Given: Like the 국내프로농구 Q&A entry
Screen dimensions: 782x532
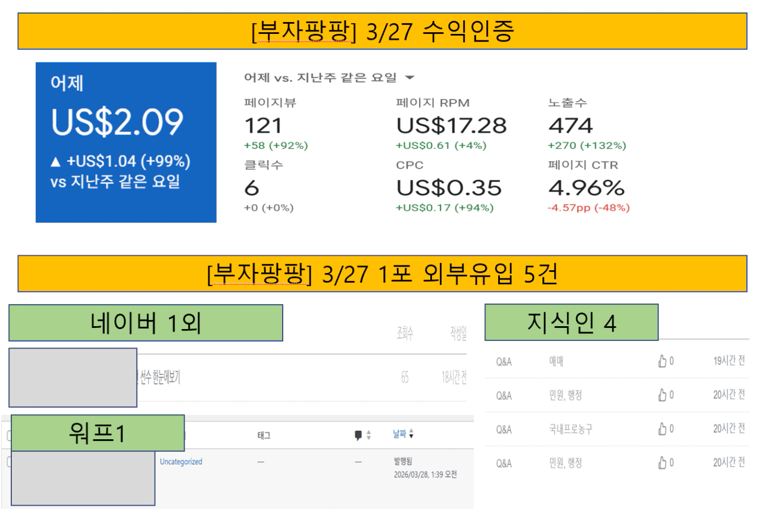Looking at the screenshot, I should coord(661,428).
